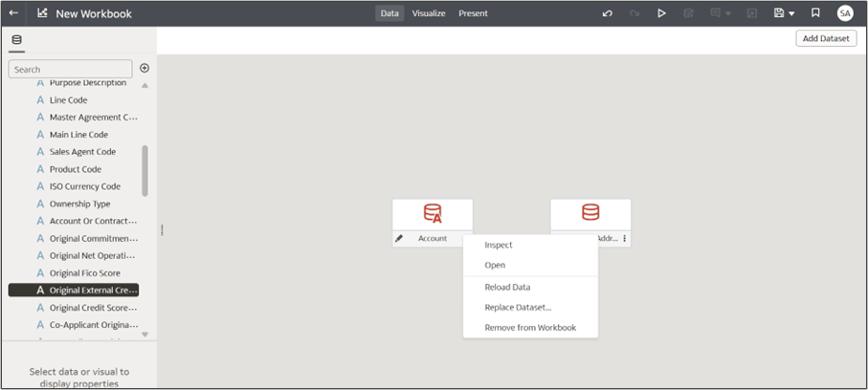Open the Save dropdown arrow
The height and width of the screenshot is (390, 868).
791,13
